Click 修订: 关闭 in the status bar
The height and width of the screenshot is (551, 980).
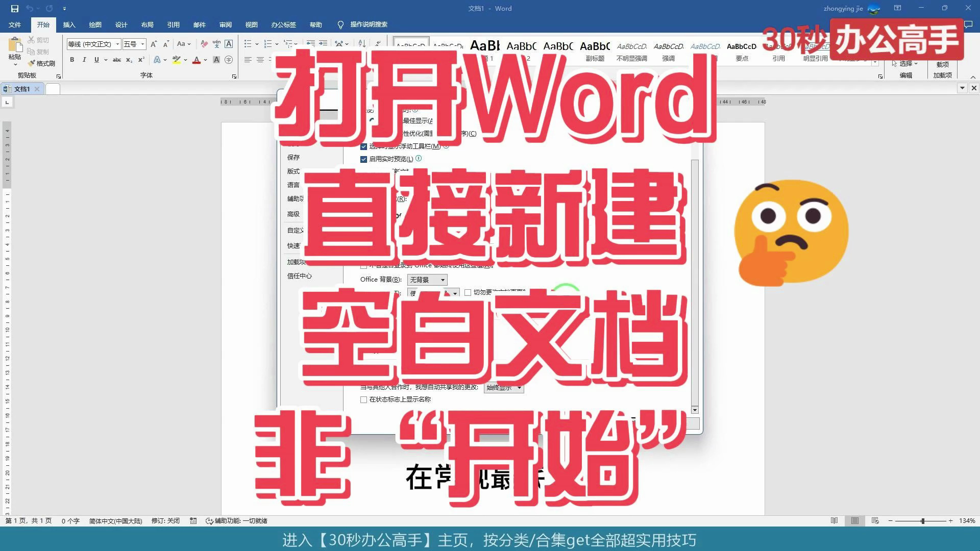click(x=165, y=521)
